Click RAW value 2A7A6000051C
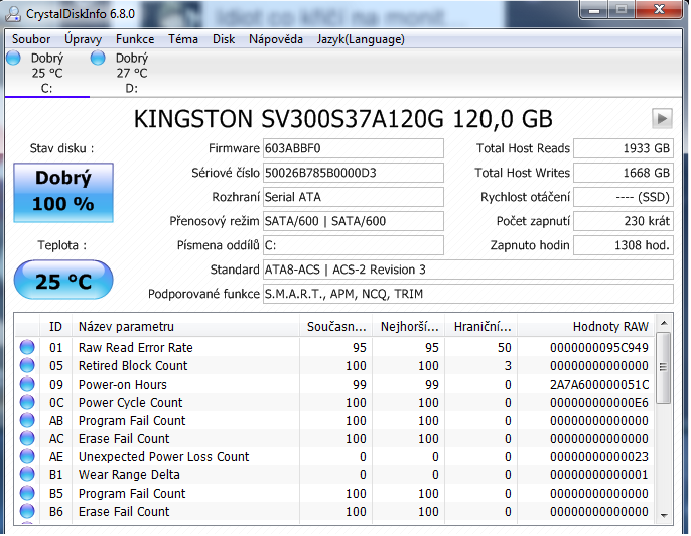The height and width of the screenshot is (536, 691). [x=599, y=385]
